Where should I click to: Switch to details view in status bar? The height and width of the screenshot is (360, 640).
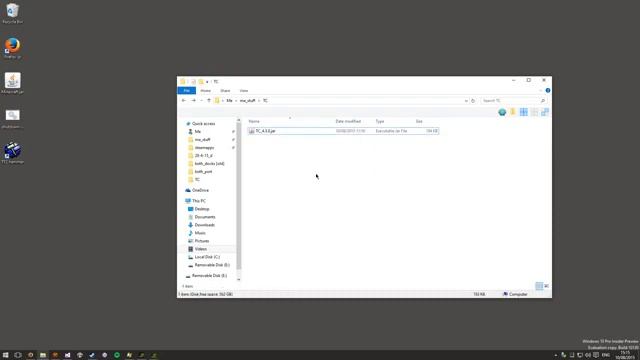tap(539, 286)
